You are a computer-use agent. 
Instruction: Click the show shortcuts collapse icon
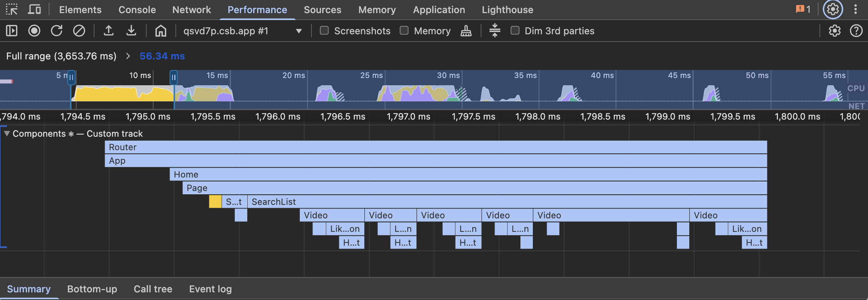(x=495, y=31)
